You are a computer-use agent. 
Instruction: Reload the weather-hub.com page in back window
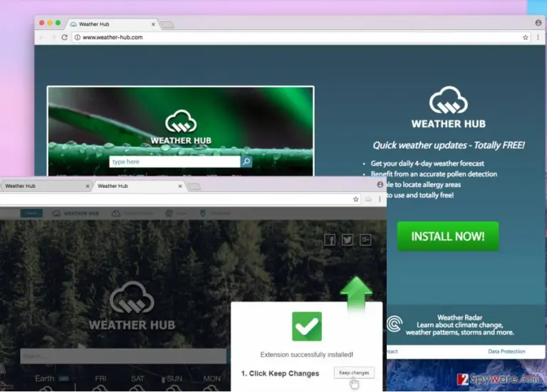(x=64, y=37)
